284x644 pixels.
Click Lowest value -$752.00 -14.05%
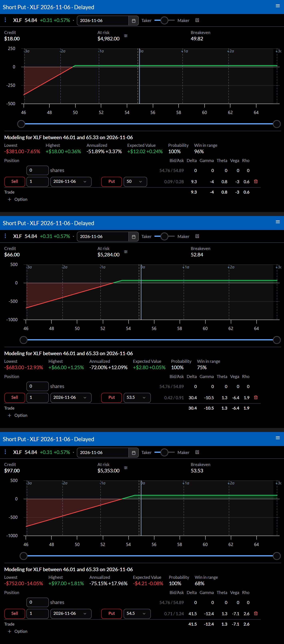pyautogui.click(x=24, y=584)
